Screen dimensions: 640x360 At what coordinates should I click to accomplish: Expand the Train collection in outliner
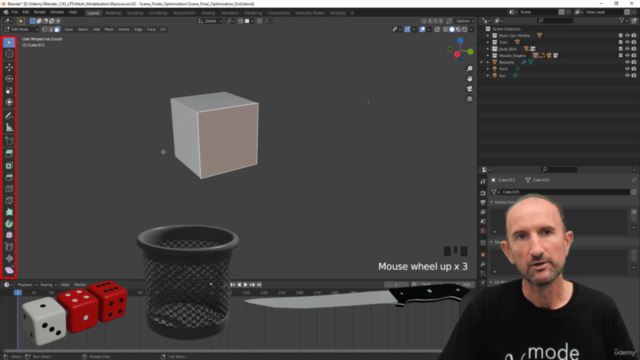click(488, 42)
